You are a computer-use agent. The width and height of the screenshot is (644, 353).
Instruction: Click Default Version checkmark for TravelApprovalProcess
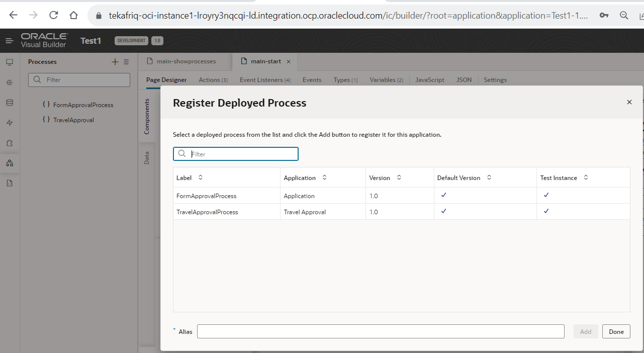click(443, 211)
